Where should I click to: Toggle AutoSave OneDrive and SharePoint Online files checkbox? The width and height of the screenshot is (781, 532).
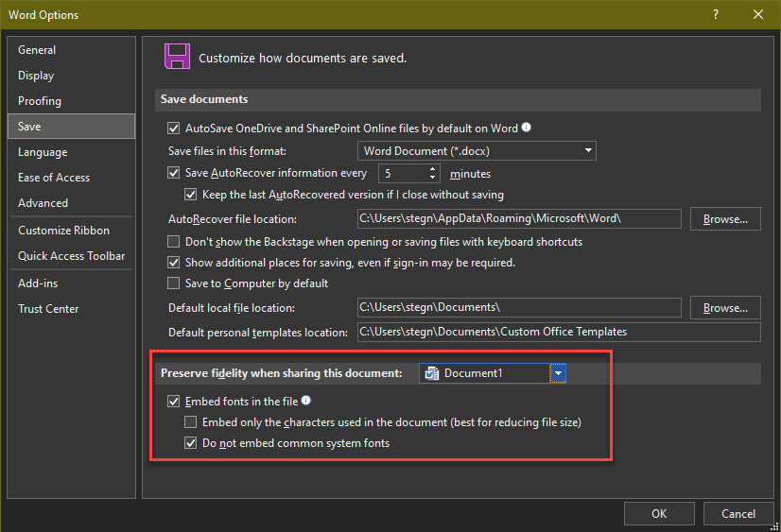point(173,129)
